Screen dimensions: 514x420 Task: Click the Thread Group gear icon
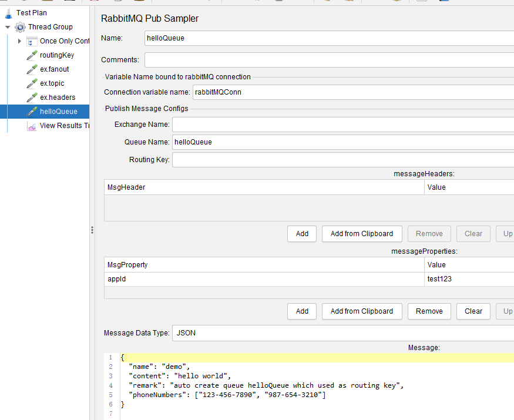tap(20, 27)
